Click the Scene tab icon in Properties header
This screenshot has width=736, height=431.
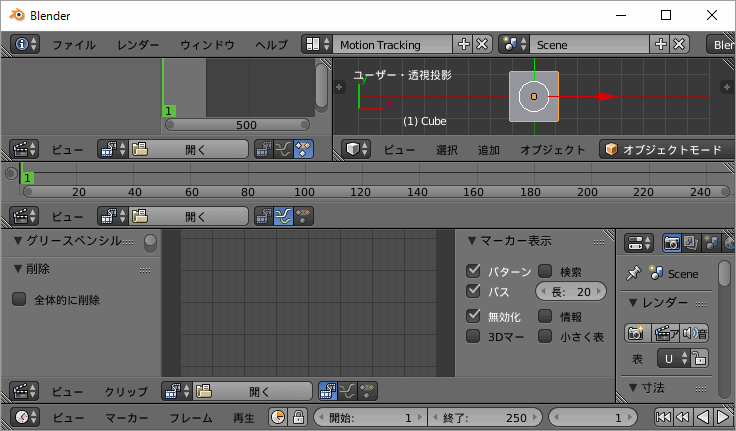pos(710,243)
